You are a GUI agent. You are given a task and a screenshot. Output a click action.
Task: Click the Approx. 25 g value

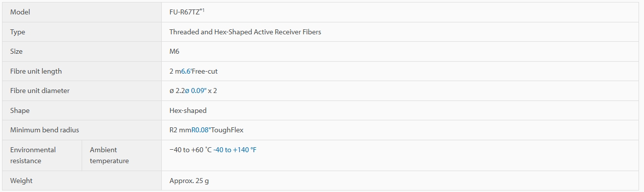[x=189, y=181]
